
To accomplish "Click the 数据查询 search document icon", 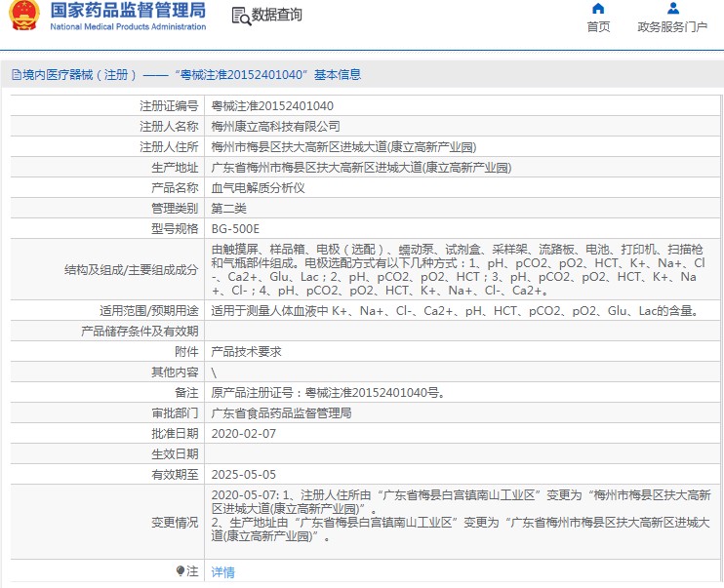I will [x=240, y=16].
